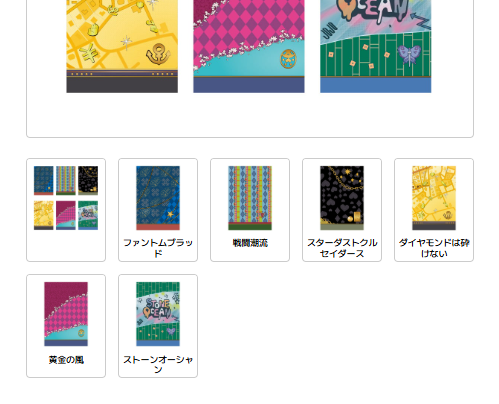Viewport: 499px width, 404px height.
Task: Click the gold anchor emblem on yellow design
Action: point(158,54)
